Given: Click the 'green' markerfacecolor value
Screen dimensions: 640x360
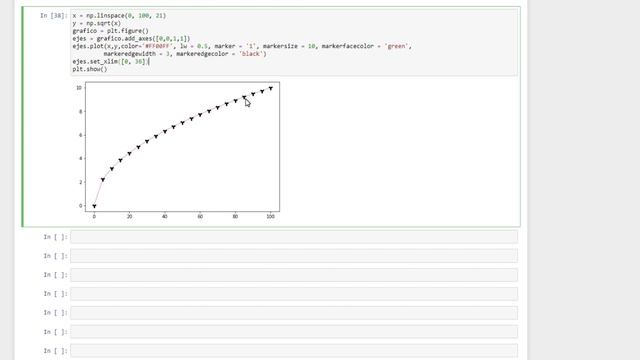Looking at the screenshot, I should coord(397,46).
